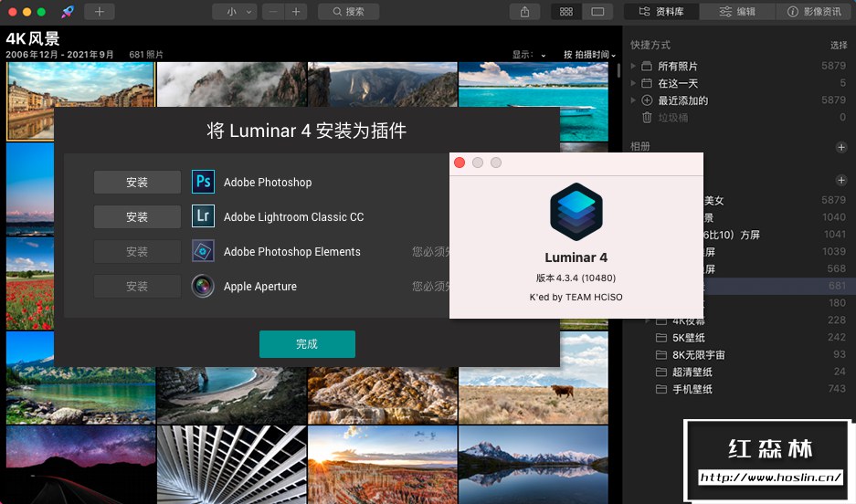Click the plus add-photos button in toolbar
The width and height of the screenshot is (856, 504).
(100, 12)
